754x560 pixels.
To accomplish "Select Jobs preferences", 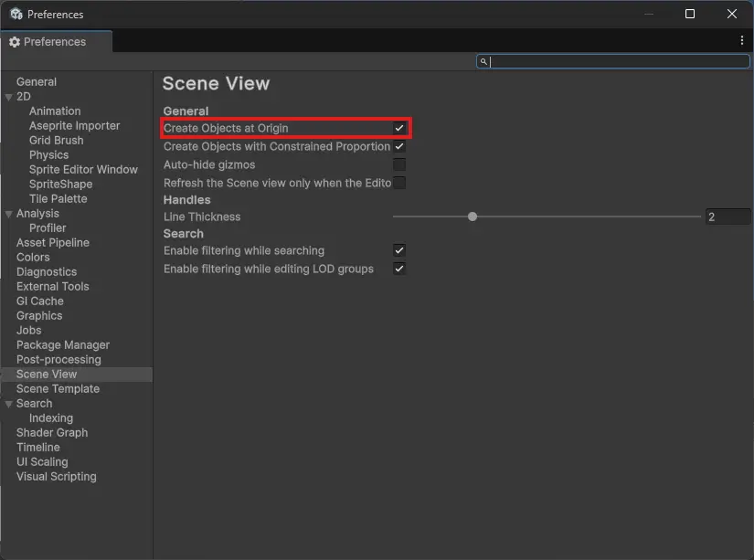I will click(x=29, y=330).
